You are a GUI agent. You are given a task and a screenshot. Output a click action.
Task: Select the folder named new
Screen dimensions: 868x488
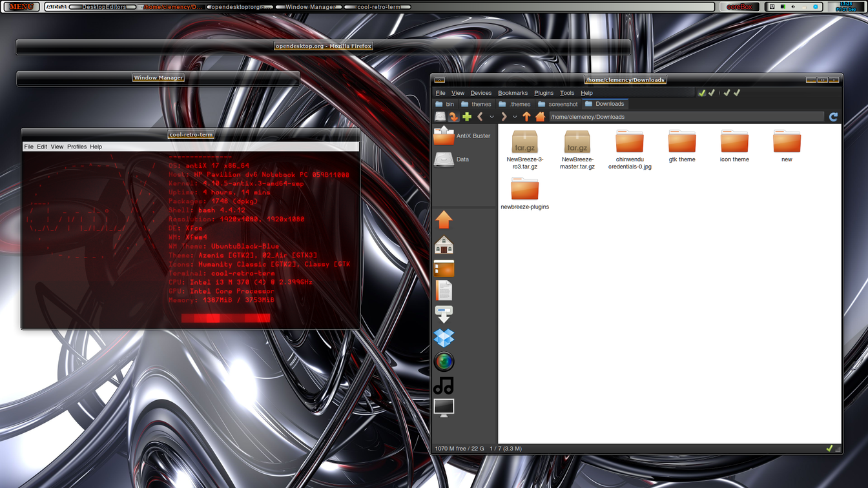click(x=787, y=146)
